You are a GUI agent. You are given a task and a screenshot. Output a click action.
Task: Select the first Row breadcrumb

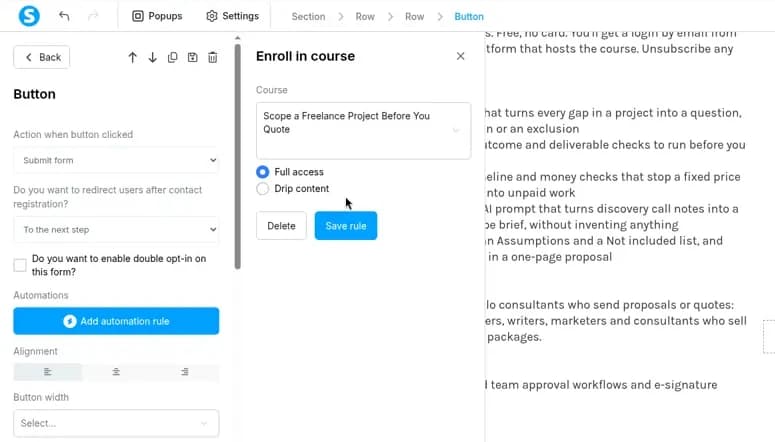[x=365, y=16]
